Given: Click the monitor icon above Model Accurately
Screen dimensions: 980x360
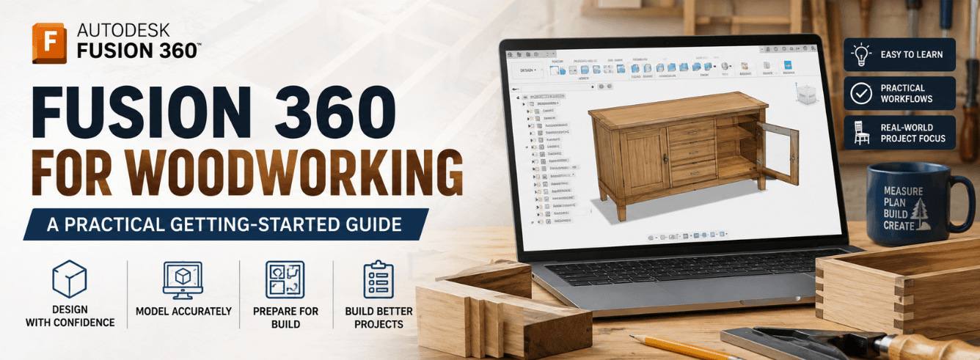Looking at the screenshot, I should [183, 279].
